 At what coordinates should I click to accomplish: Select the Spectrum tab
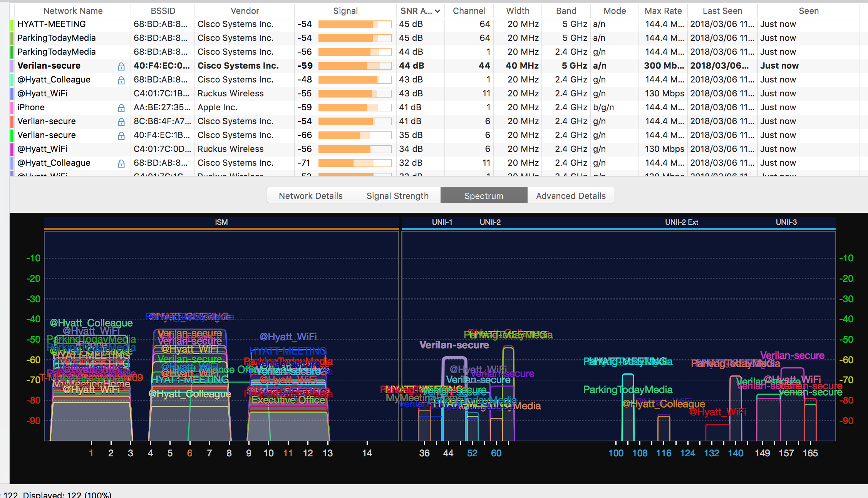point(484,196)
